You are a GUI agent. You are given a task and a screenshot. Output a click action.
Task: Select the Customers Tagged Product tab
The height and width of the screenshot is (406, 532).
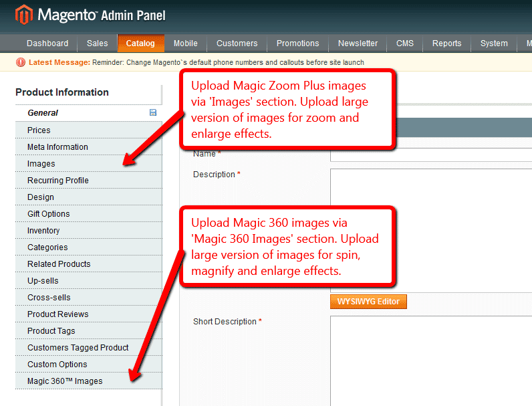[88, 348]
